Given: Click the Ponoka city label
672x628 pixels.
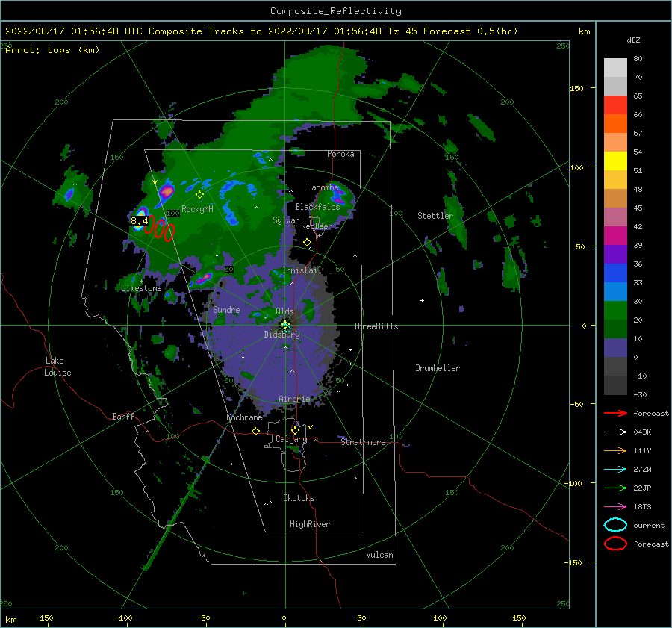Looking at the screenshot, I should coord(340,154).
